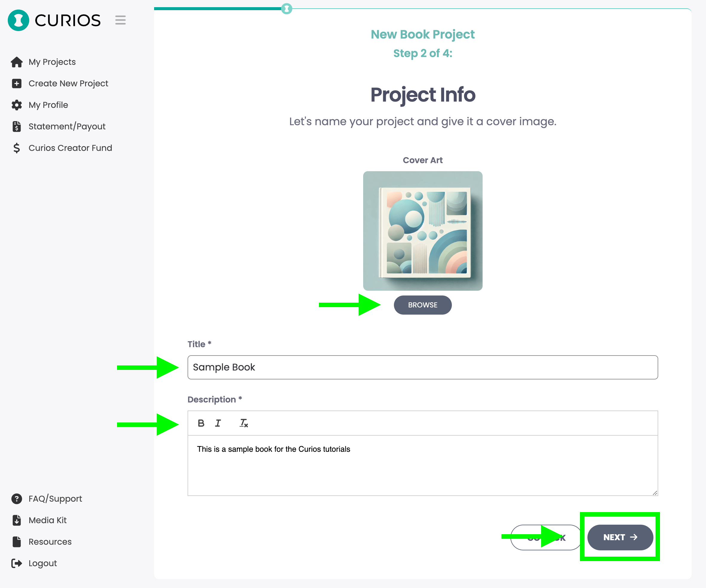Click the question mark FAQ icon
This screenshot has height=588, width=706.
coord(16,499)
